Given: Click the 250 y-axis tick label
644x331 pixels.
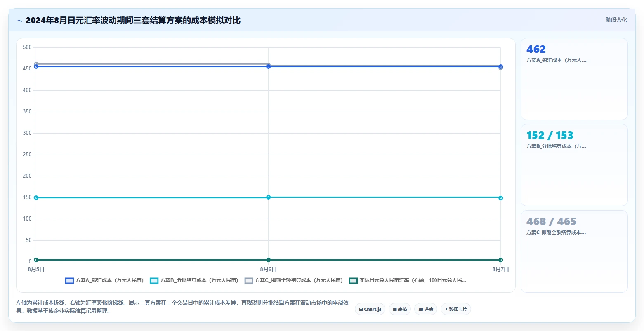Looking at the screenshot, I should [27, 155].
